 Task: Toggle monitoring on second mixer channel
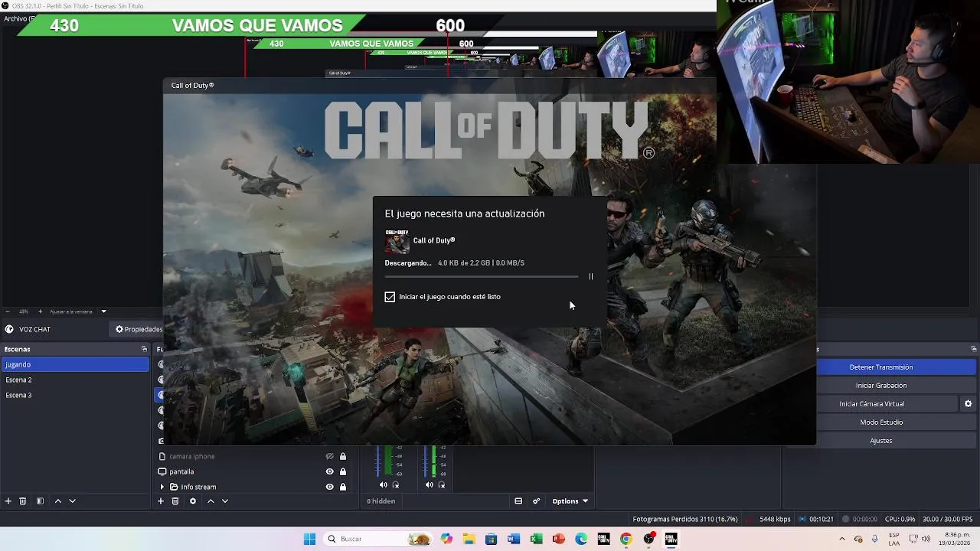coord(442,484)
